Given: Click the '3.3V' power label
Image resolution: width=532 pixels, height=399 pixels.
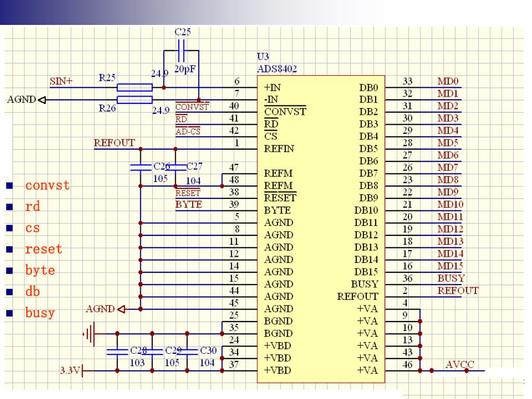Looking at the screenshot, I should pyautogui.click(x=70, y=370).
